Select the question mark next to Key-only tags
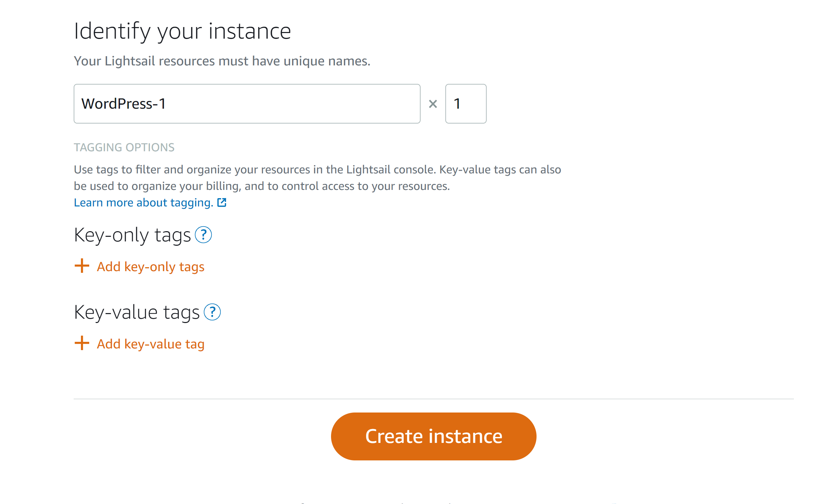Screen dimensions: 820x504 tap(204, 236)
